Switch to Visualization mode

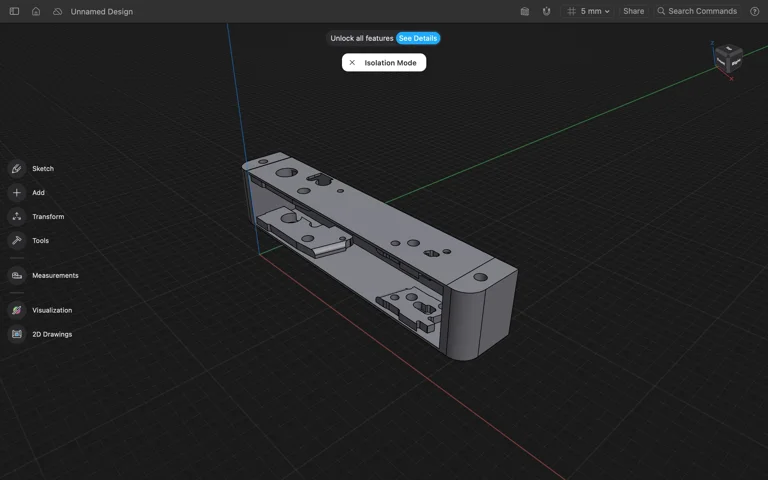pyautogui.click(x=17, y=310)
